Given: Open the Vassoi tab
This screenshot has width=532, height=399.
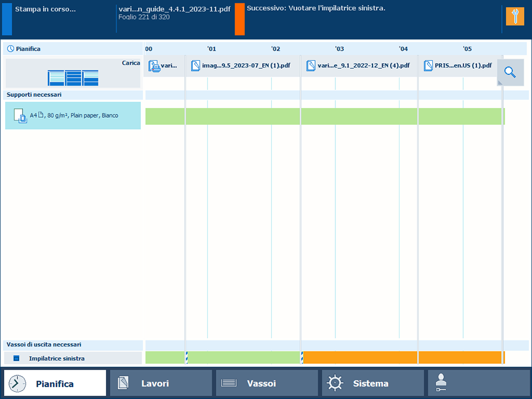Looking at the screenshot, I should [x=267, y=383].
